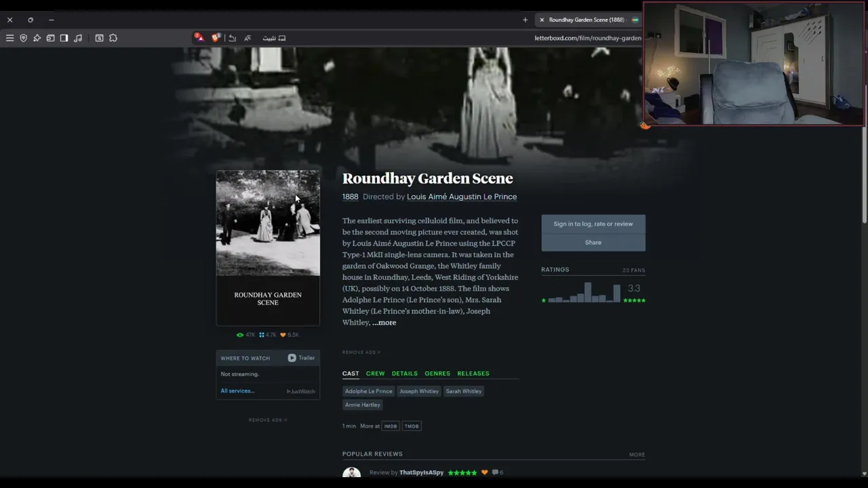The height and width of the screenshot is (488, 868).
Task: Click the orange heart on ThatSpyIsASpy's review
Action: click(484, 472)
